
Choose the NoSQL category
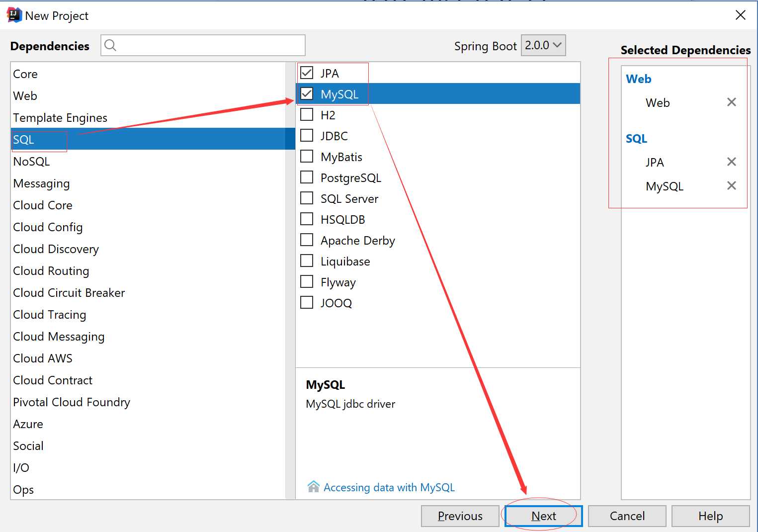pyautogui.click(x=148, y=162)
